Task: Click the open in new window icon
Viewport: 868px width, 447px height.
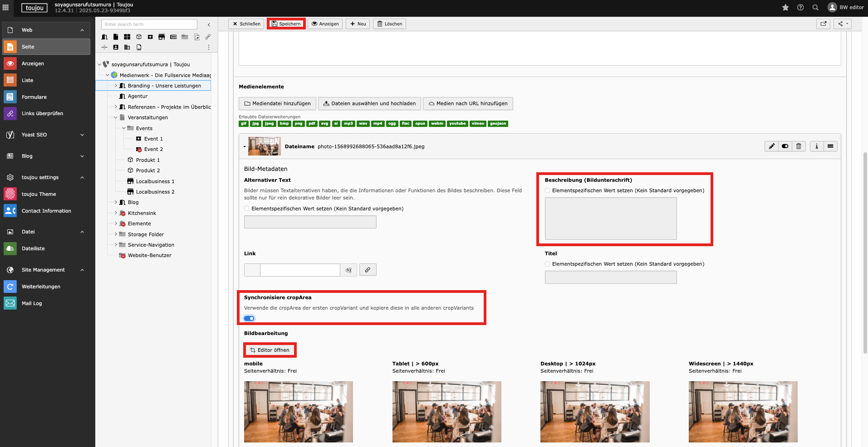Action: point(823,24)
